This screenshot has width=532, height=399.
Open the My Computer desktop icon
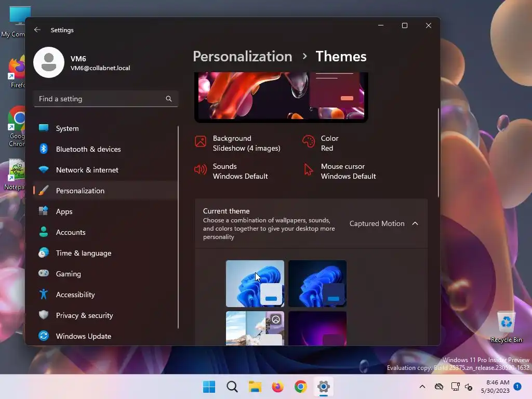click(14, 21)
